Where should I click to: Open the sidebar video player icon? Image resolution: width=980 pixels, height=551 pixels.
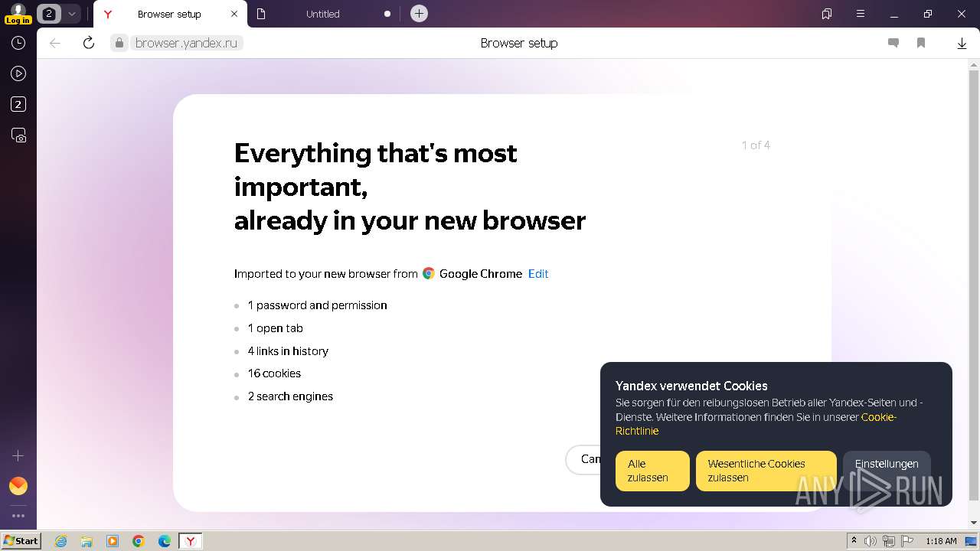tap(18, 74)
